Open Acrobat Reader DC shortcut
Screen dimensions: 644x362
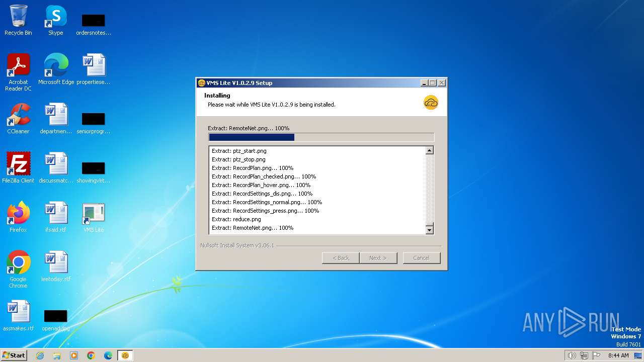18,72
